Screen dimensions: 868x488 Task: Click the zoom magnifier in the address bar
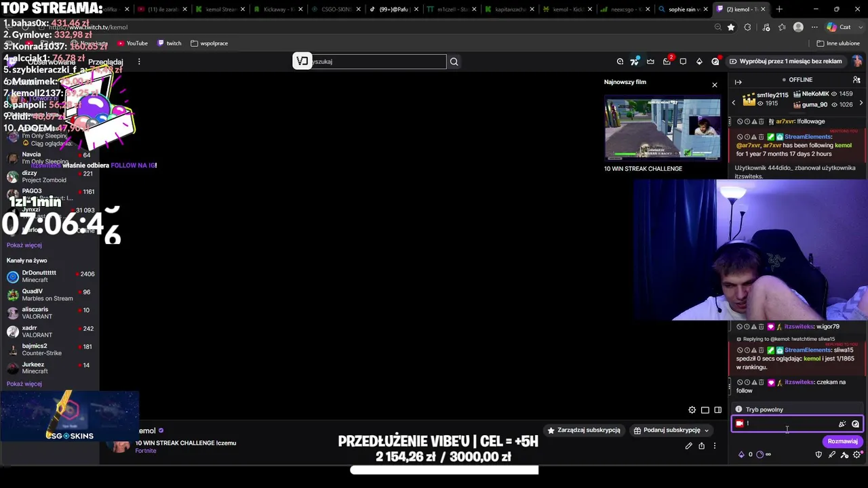coord(717,27)
